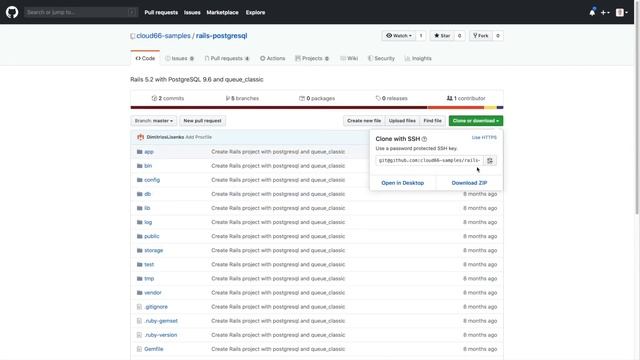The width and height of the screenshot is (640, 360).
Task: Open the vendor folder name link
Action: (x=153, y=293)
